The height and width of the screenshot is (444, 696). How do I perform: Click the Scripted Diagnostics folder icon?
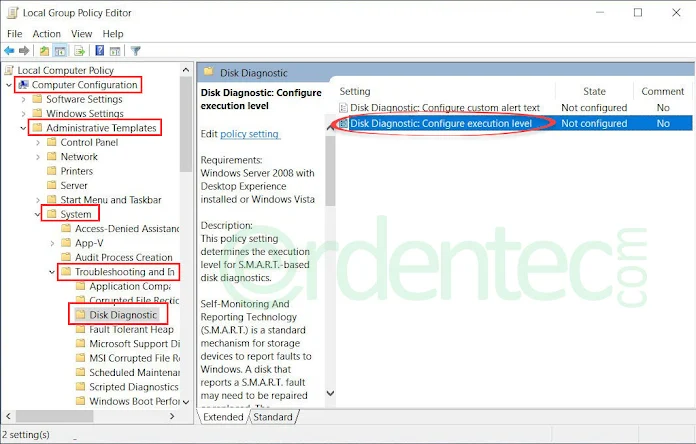80,386
